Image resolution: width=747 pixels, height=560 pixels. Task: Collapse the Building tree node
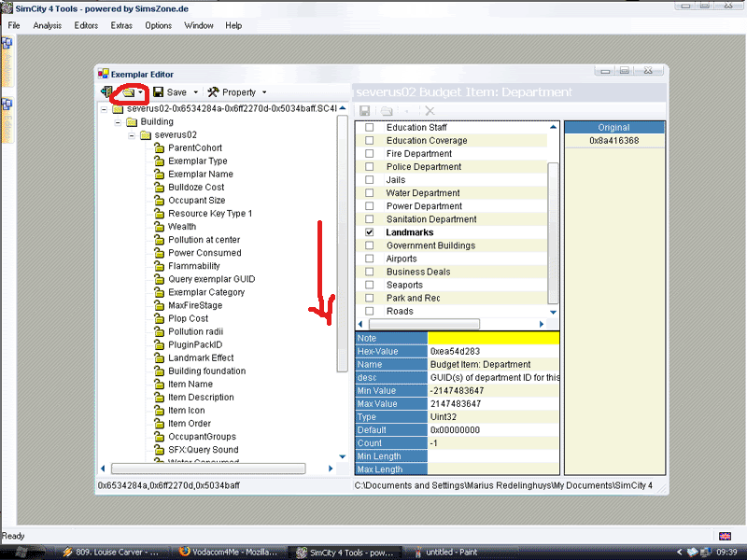coord(119,122)
